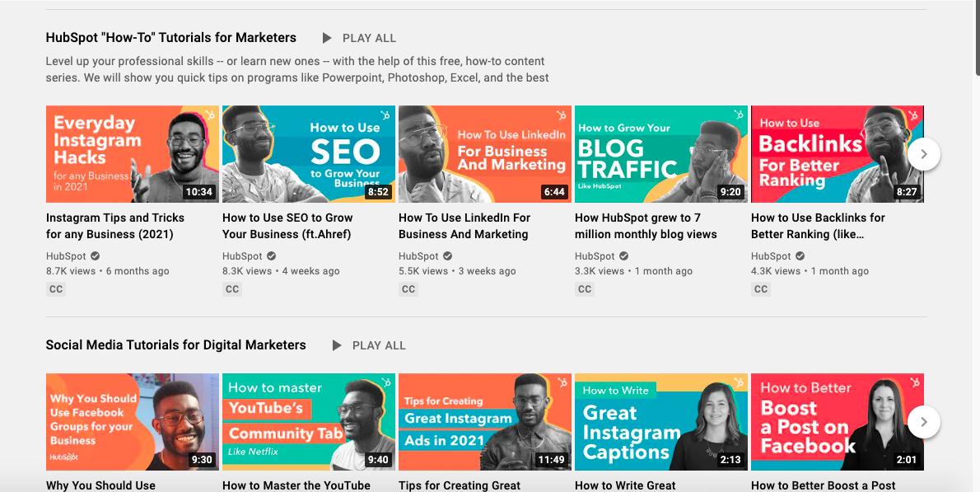Screen dimensions: 980x492
Task: Click title How to Better Boost a Post
Action: (x=824, y=485)
